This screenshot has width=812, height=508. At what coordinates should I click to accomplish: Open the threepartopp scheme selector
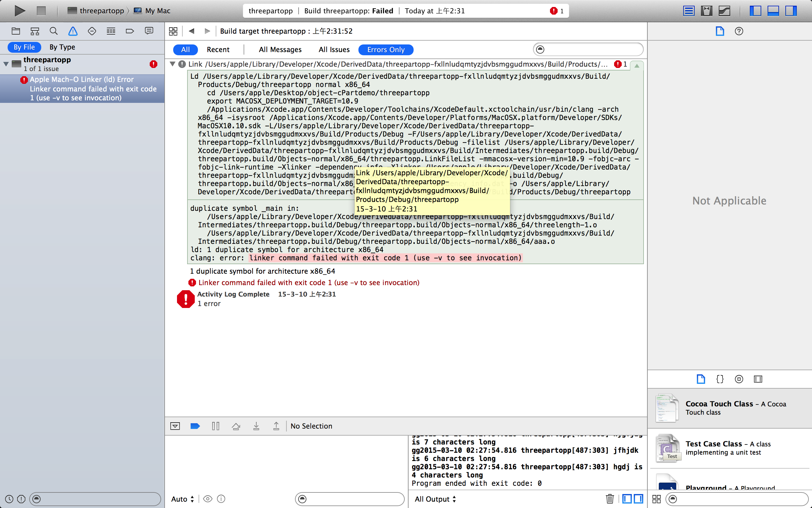tap(95, 11)
